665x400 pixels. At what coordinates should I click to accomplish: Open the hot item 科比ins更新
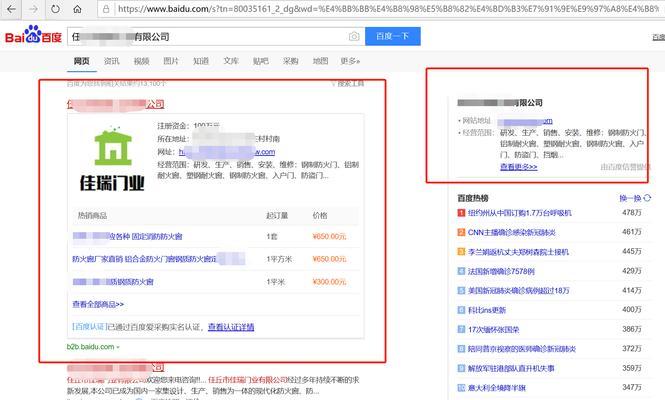coord(487,310)
